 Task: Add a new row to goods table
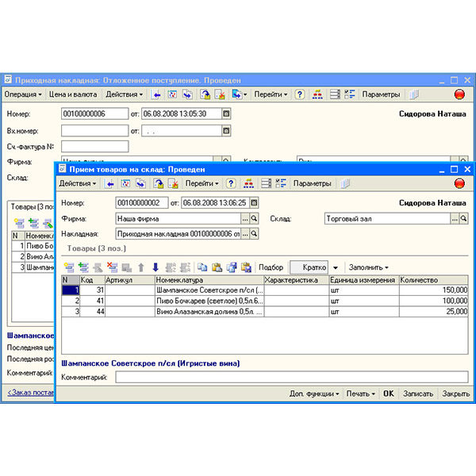coord(69,267)
